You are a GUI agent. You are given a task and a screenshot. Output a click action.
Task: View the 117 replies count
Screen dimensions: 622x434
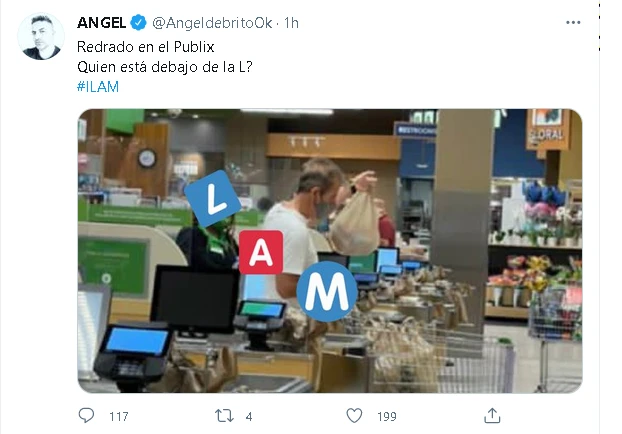click(x=119, y=416)
